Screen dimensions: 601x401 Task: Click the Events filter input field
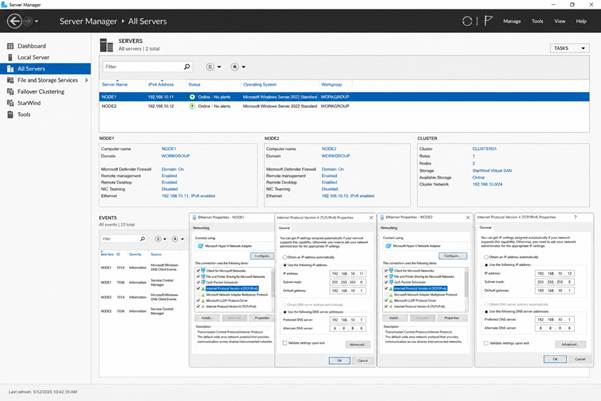coord(124,239)
